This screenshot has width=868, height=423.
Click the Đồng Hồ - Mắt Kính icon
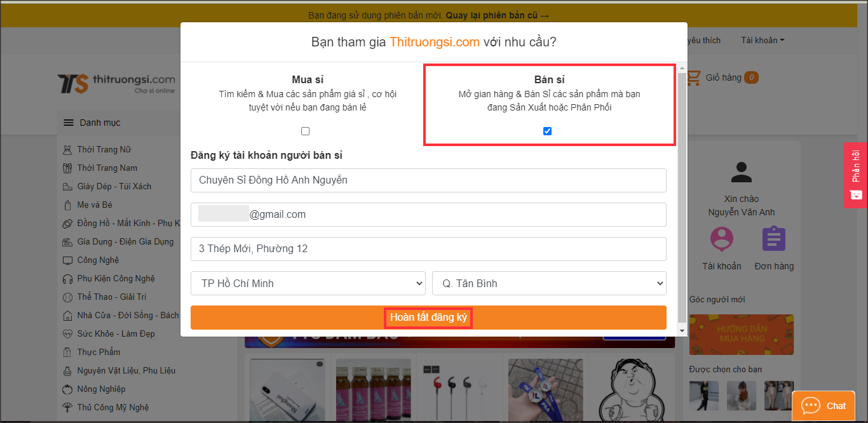click(x=67, y=224)
